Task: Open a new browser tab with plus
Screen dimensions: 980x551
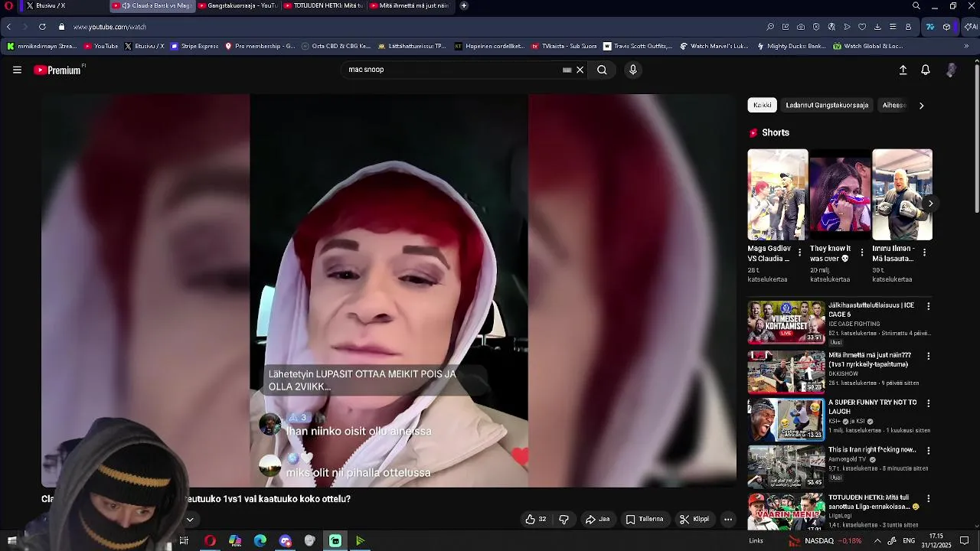Action: point(463,5)
